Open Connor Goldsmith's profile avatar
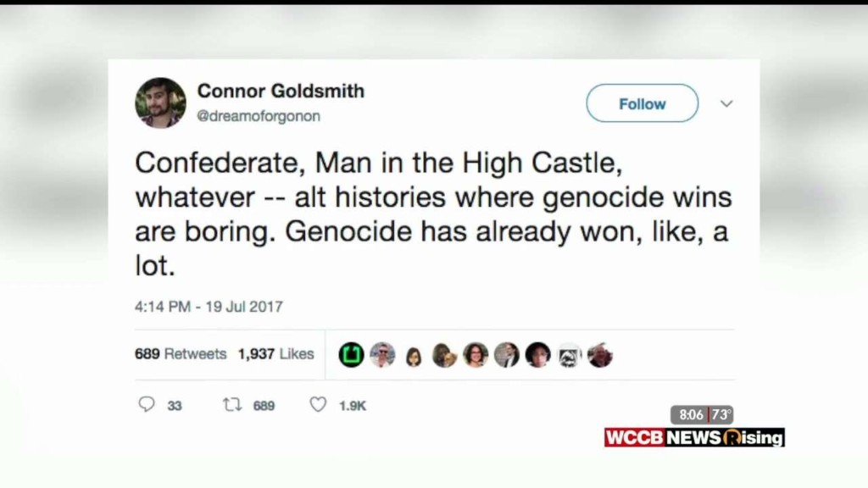868x488 pixels. coord(160,103)
